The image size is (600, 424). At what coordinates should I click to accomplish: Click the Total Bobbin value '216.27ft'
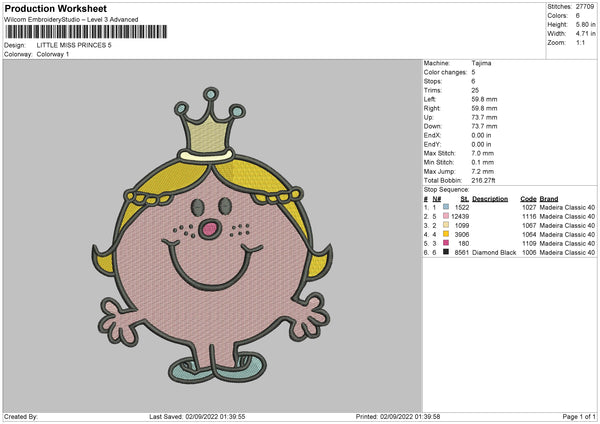point(484,181)
